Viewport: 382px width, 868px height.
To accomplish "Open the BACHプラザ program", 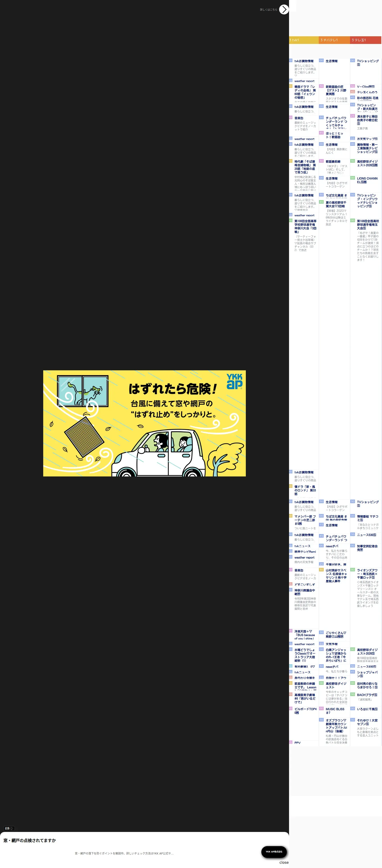I will [367, 695].
